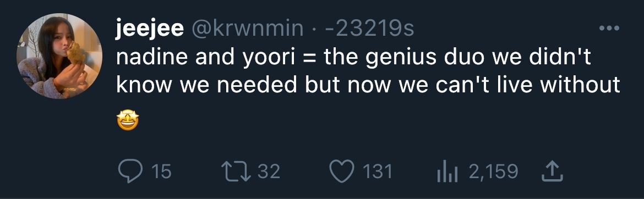Image resolution: width=644 pixels, height=199 pixels.
Task: Share the tweet with the upload arrow icon
Action: tap(552, 170)
